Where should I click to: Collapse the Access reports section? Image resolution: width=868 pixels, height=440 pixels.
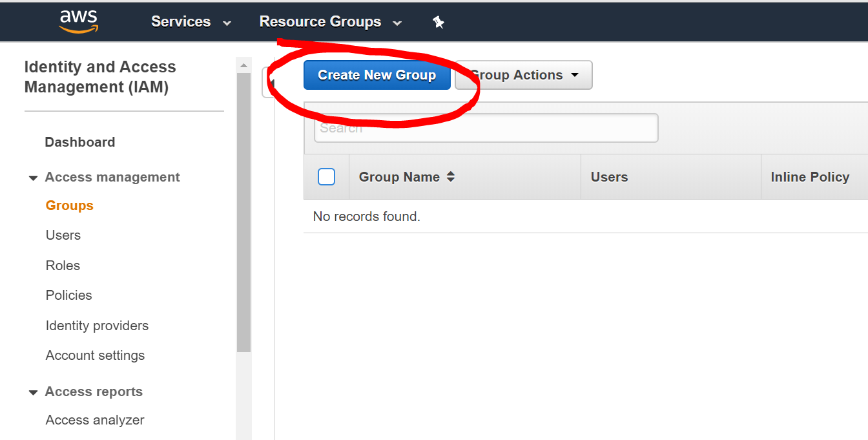pyautogui.click(x=34, y=392)
